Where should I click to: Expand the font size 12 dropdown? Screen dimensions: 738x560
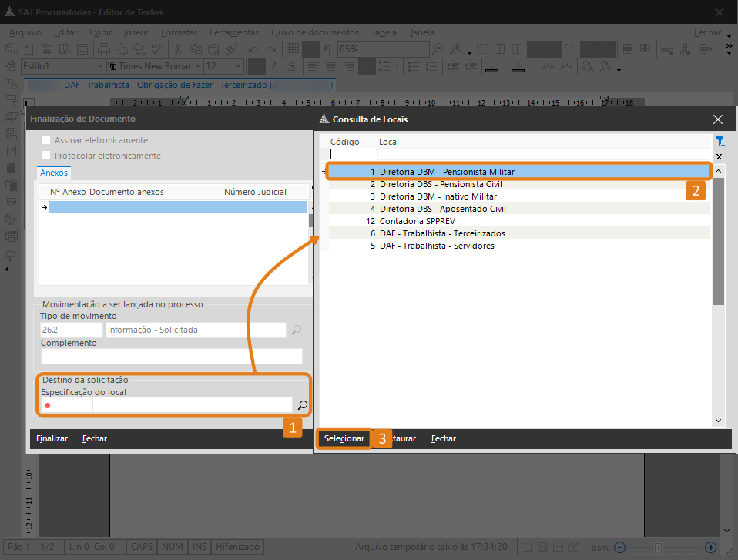pyautogui.click(x=238, y=66)
